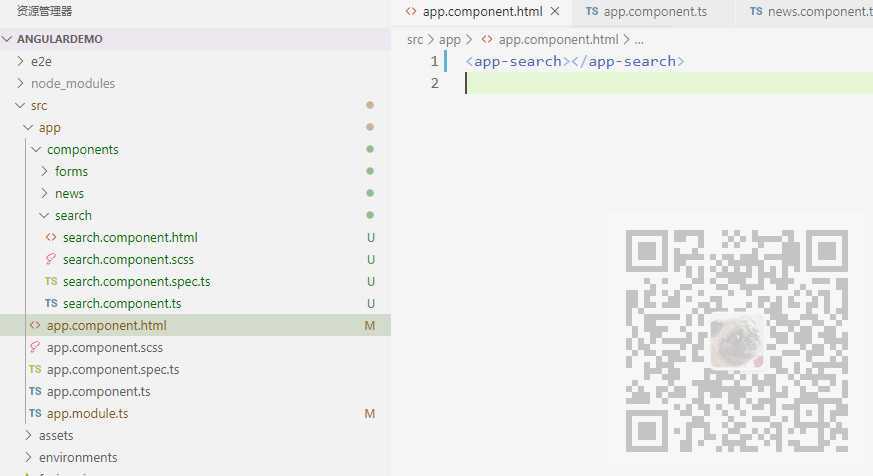The image size is (873, 476).
Task: Click HTML icon of search.component.html
Action: (51, 237)
